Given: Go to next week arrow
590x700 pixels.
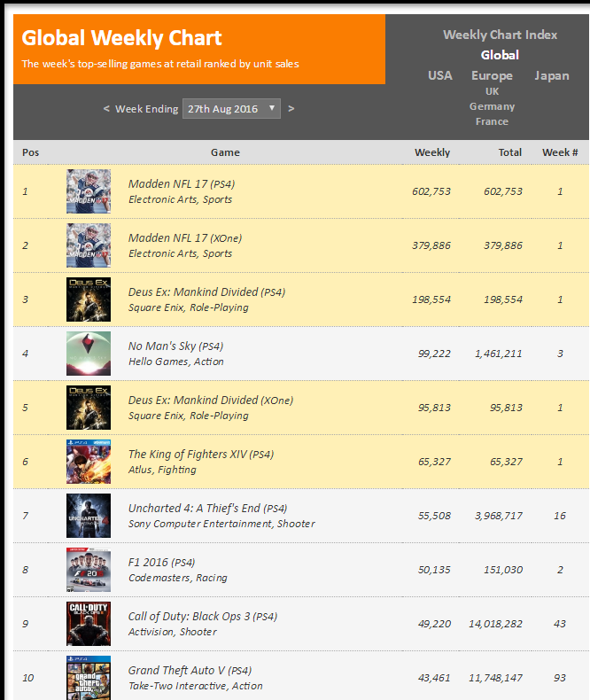Looking at the screenshot, I should [291, 108].
